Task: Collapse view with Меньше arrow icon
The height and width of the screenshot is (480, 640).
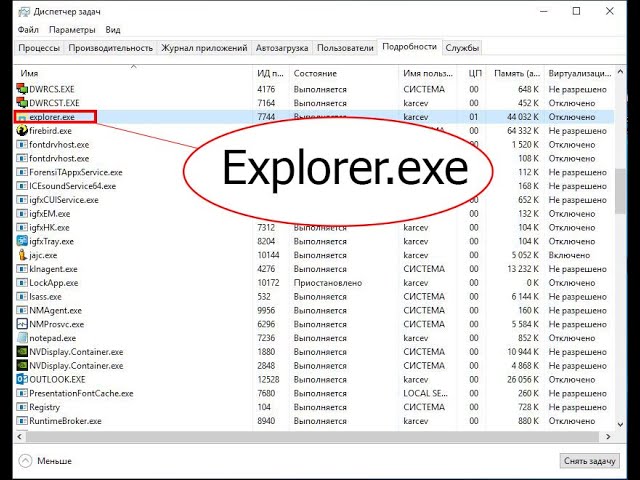Action: tap(25, 461)
